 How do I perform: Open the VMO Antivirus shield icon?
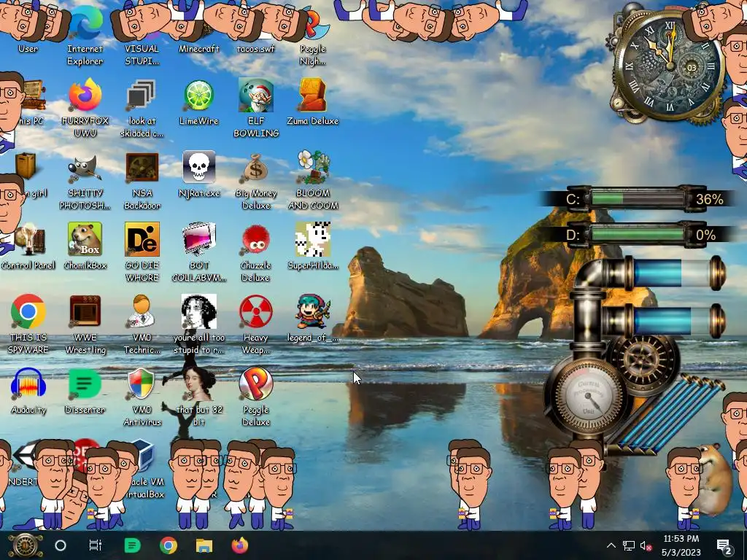click(x=142, y=384)
